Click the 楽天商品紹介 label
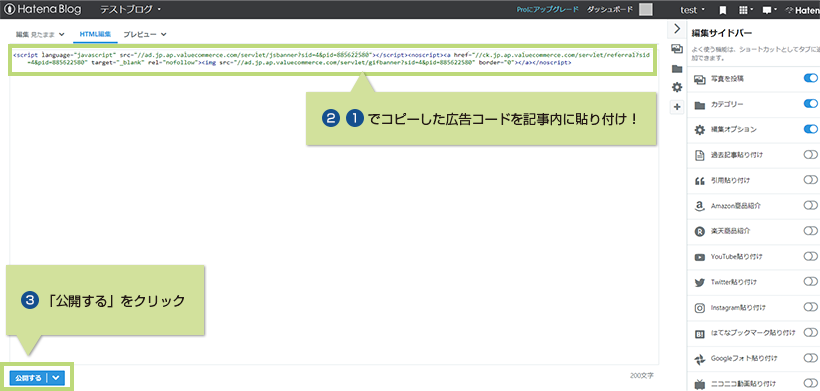The height and width of the screenshot is (391, 820). pyautogui.click(x=731, y=231)
